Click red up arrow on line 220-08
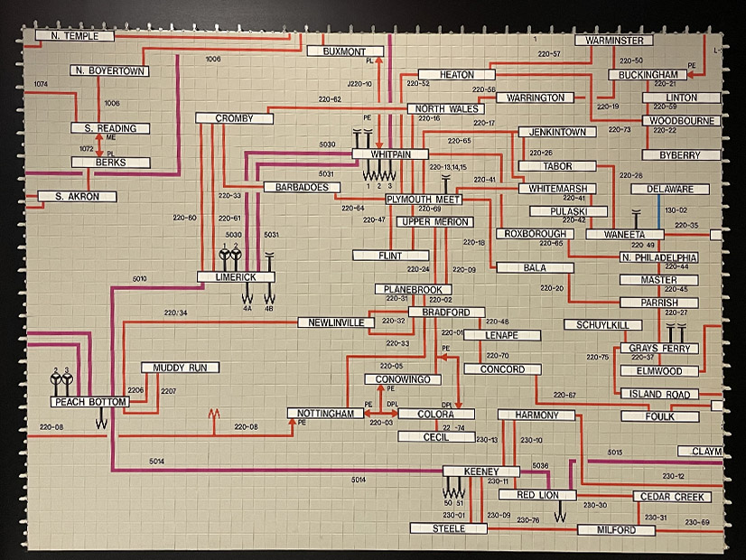Viewport: 746px width, 560px height. coord(214,416)
